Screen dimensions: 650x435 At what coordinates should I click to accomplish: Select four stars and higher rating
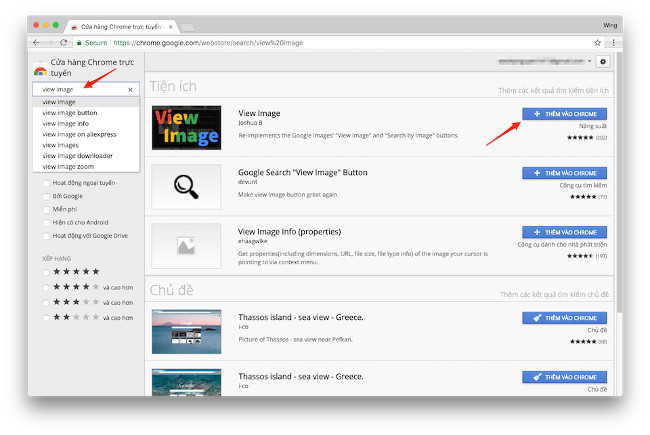coord(46,287)
